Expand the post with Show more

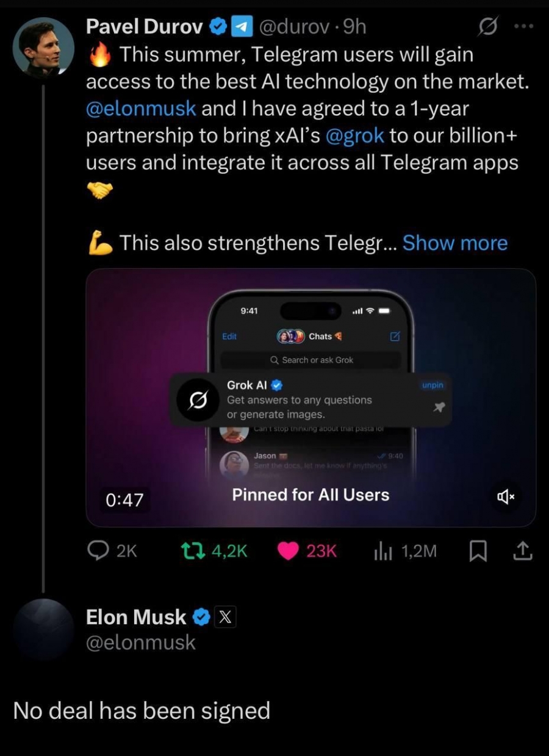(x=455, y=243)
